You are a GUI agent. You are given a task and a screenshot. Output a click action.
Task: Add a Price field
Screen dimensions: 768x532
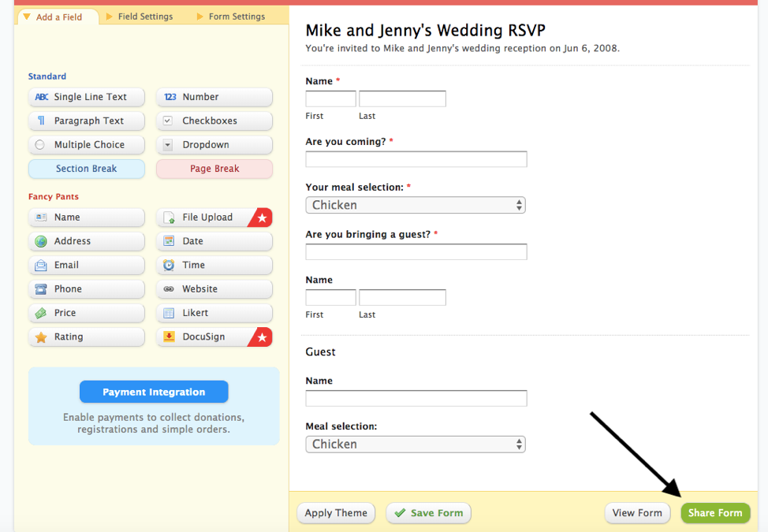[86, 313]
